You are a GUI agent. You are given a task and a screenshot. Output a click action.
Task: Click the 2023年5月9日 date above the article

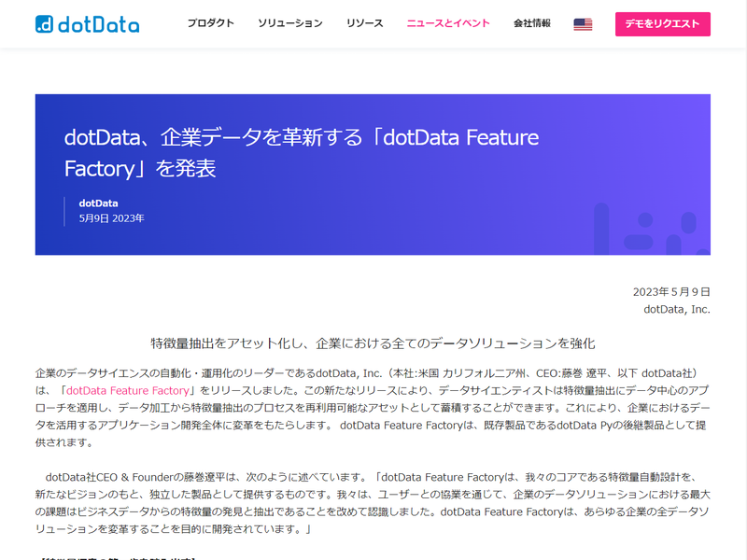tap(673, 290)
